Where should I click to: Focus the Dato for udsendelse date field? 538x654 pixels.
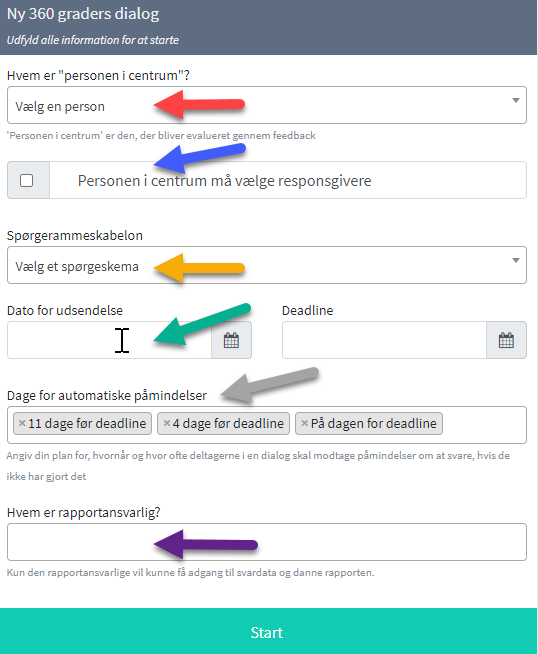pos(109,340)
